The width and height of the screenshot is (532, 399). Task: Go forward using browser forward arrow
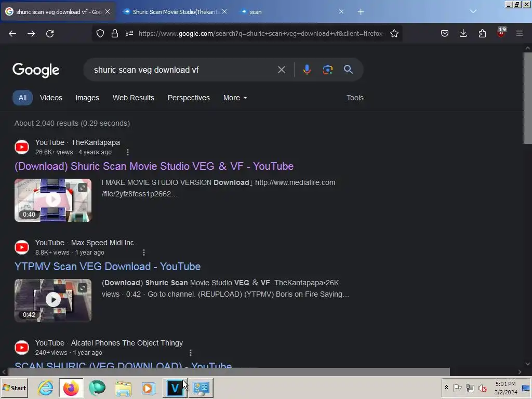pos(31,34)
